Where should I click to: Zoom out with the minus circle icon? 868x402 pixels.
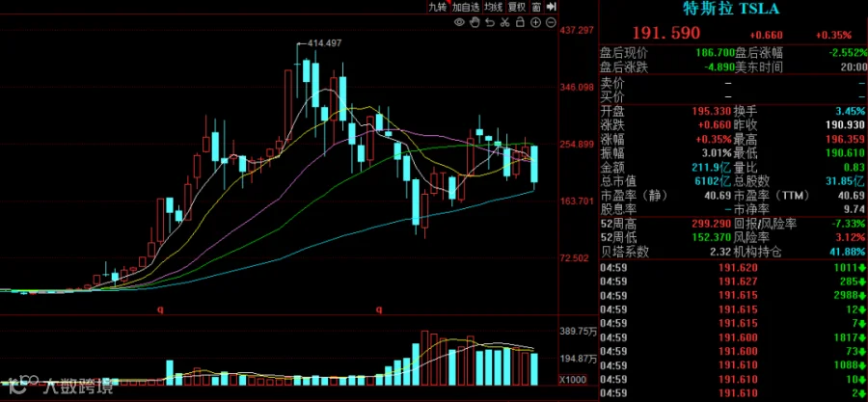tap(551, 23)
